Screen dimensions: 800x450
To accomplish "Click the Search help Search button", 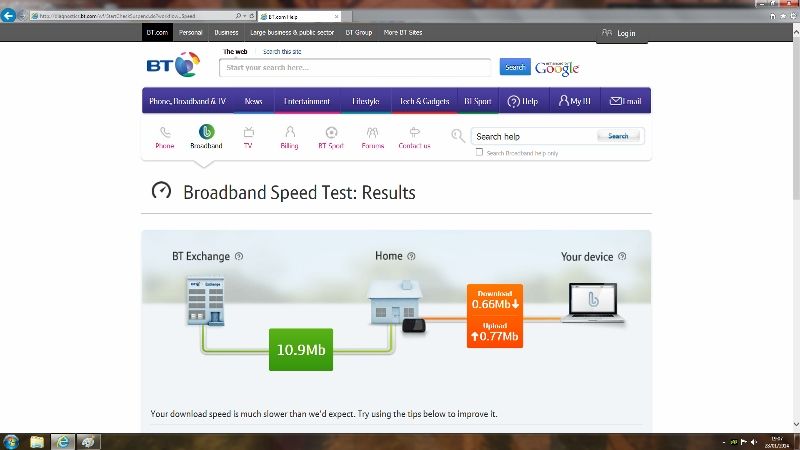I will (618, 136).
